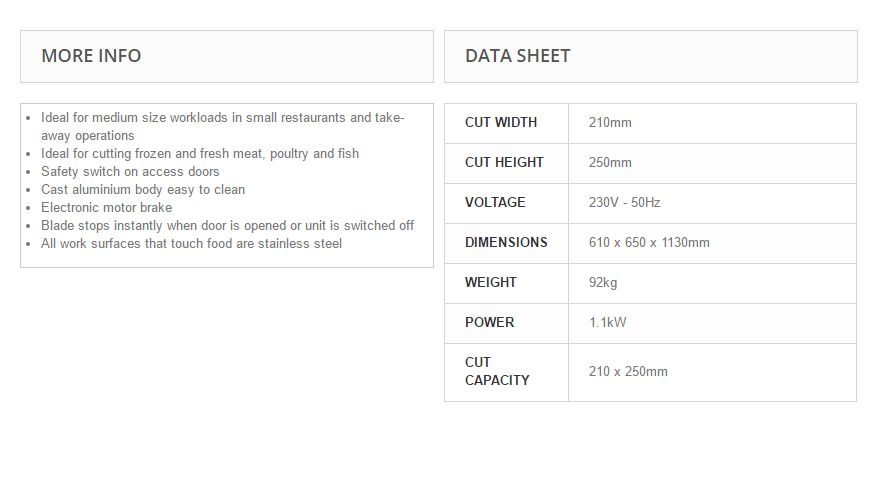Click the DATA SHEET panel header

[x=518, y=56]
